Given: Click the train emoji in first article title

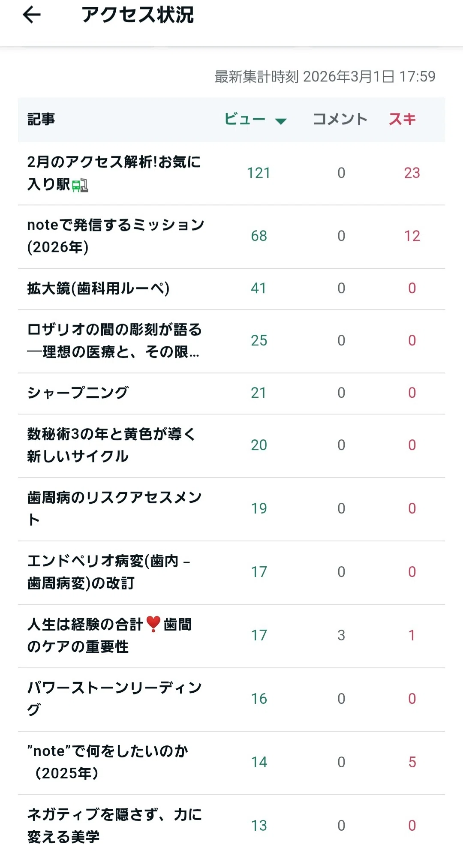Looking at the screenshot, I should (80, 185).
